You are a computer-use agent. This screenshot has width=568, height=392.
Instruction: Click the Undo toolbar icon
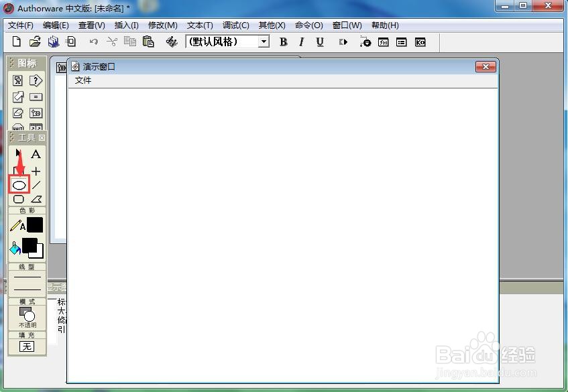(93, 42)
